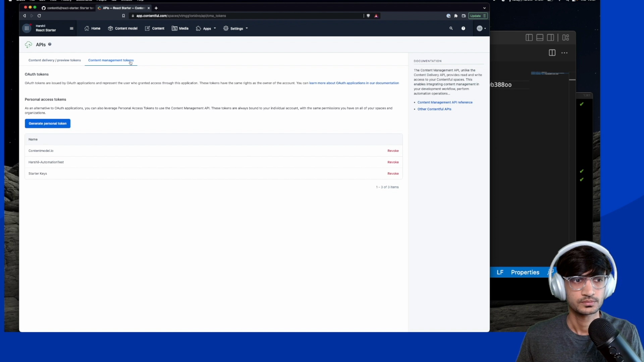The width and height of the screenshot is (644, 362).
Task: Click the Contentful apps grid launcher icon
Action: (26, 28)
